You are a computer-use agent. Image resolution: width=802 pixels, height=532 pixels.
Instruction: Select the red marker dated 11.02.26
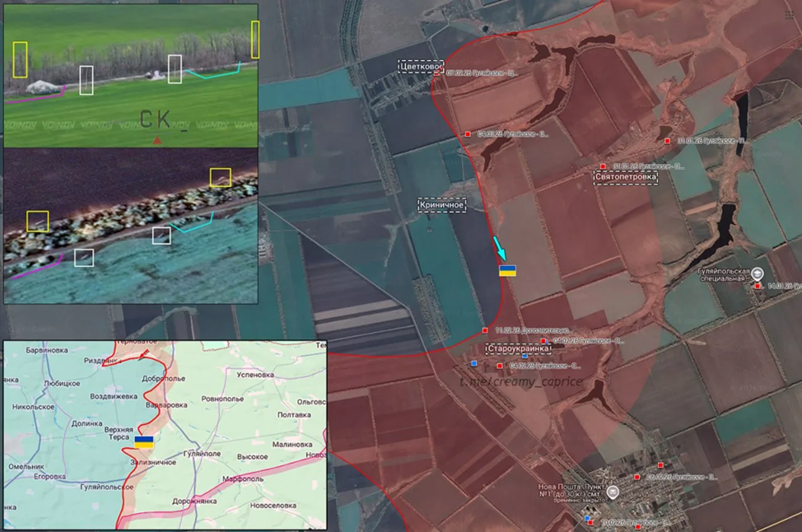point(485,330)
